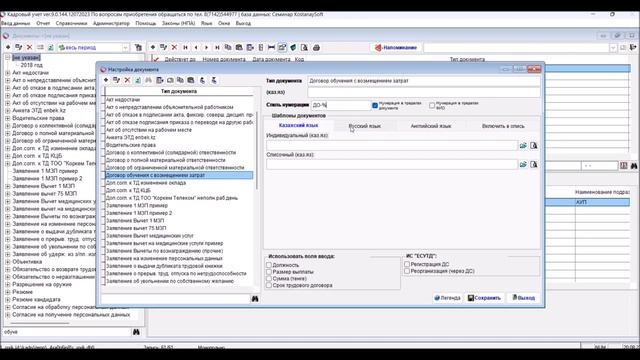Screen dimensions: 640x360
Task: Open the 'Справочники' menu
Action: tap(71, 23)
